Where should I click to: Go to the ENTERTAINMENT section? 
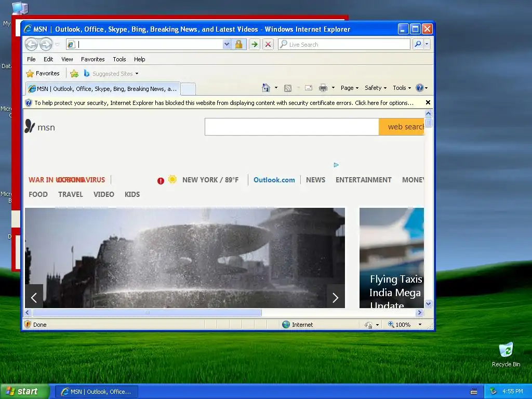pos(363,180)
